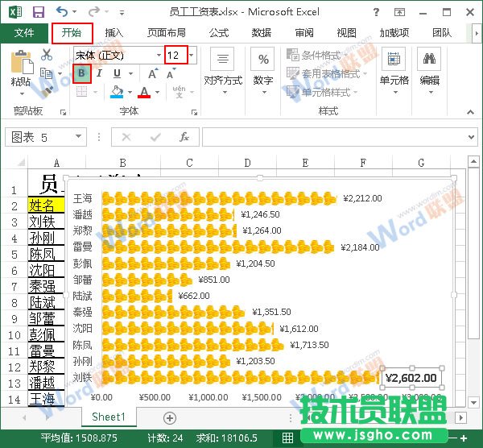Click the font size box showing 12
This screenshot has height=448, width=483.
click(x=175, y=55)
